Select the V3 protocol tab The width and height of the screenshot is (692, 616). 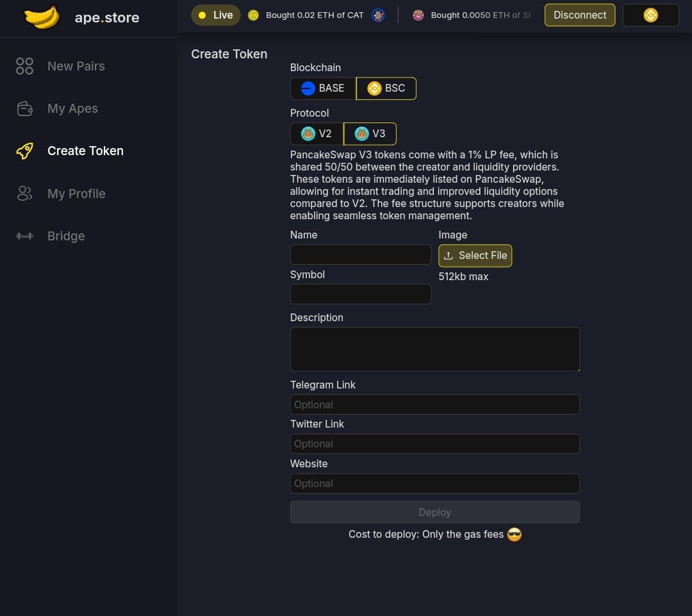pyautogui.click(x=370, y=133)
